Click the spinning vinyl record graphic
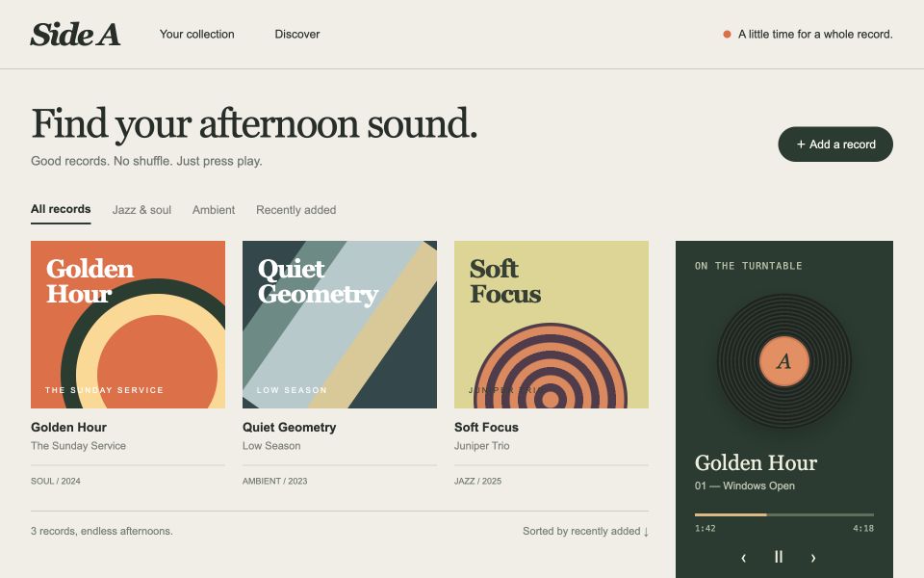The image size is (924, 578). (783, 361)
